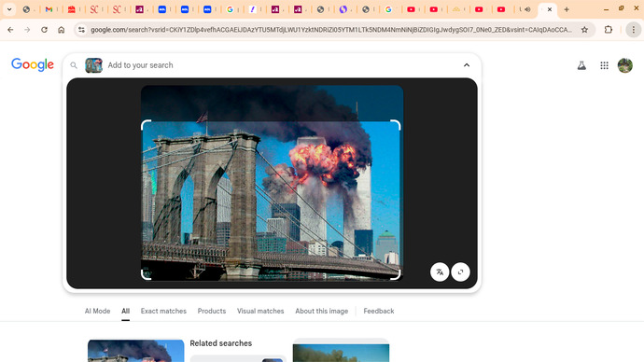Go to Google homepage via logo
The height and width of the screenshot is (362, 644).
tap(33, 65)
